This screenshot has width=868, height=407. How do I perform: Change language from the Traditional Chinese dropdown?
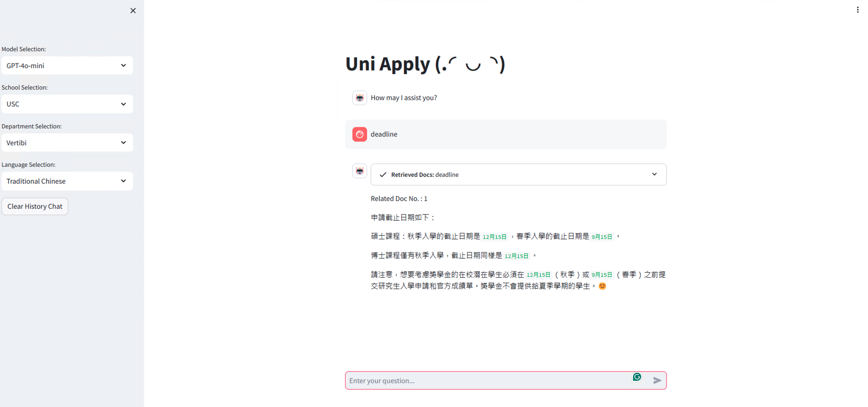[67, 181]
